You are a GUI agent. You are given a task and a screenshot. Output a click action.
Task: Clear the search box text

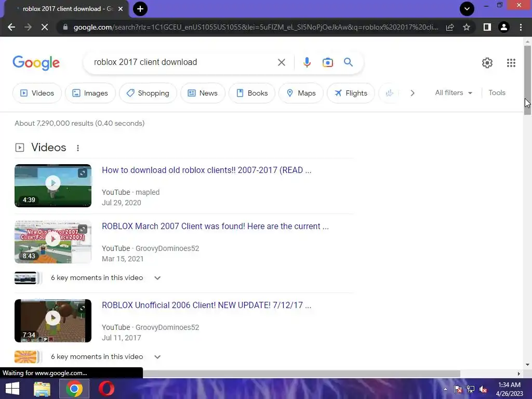pyautogui.click(x=281, y=62)
